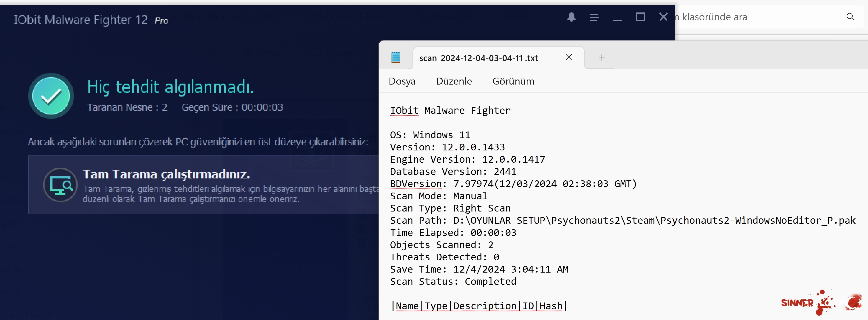The width and height of the screenshot is (868, 320).
Task: Open the Düzenle menu
Action: click(454, 81)
